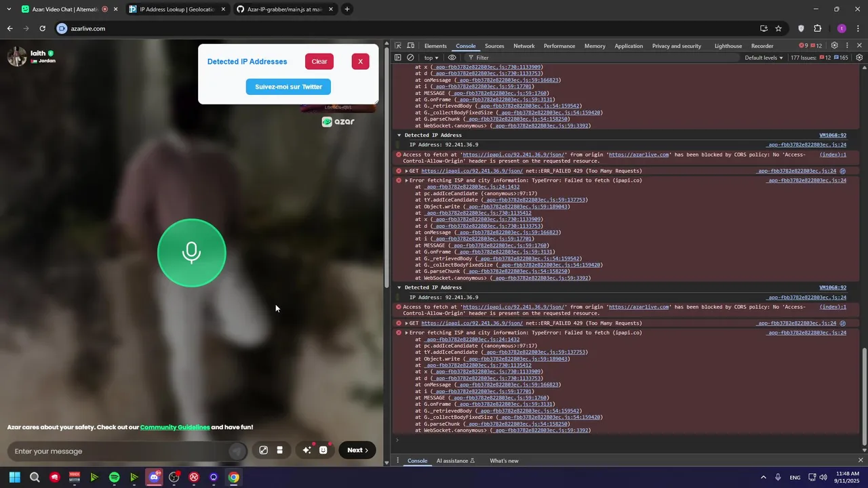
Task: Collapse the second Detected IP Address group
Action: (x=399, y=287)
